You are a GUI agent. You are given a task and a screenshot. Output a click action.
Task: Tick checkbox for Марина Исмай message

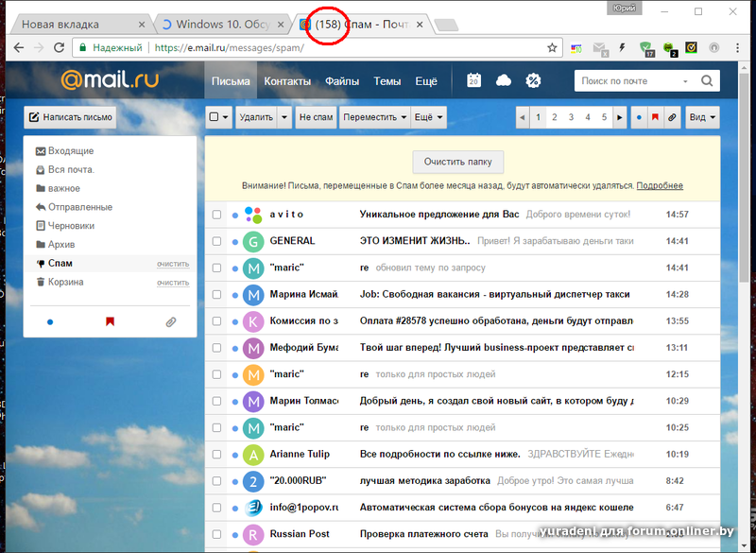(216, 294)
